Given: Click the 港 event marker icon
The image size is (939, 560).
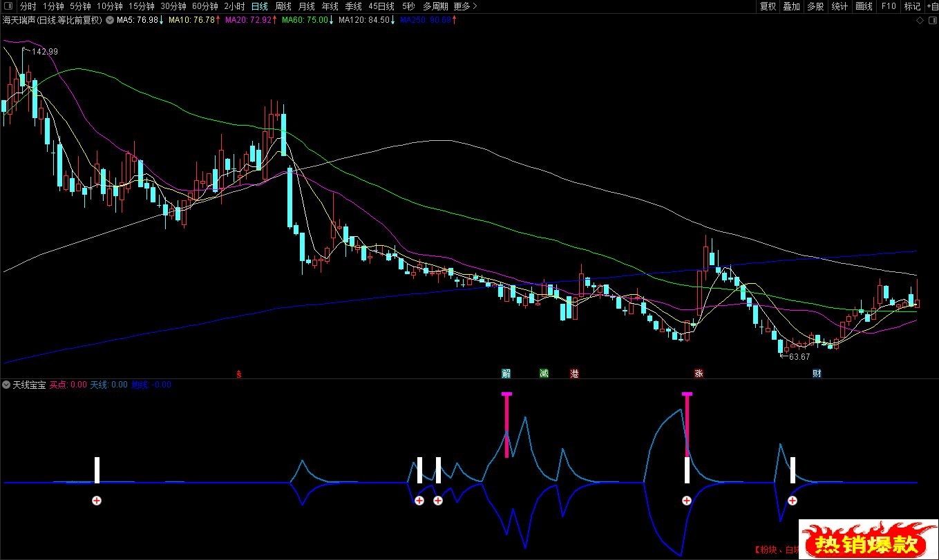Looking at the screenshot, I should coord(574,374).
